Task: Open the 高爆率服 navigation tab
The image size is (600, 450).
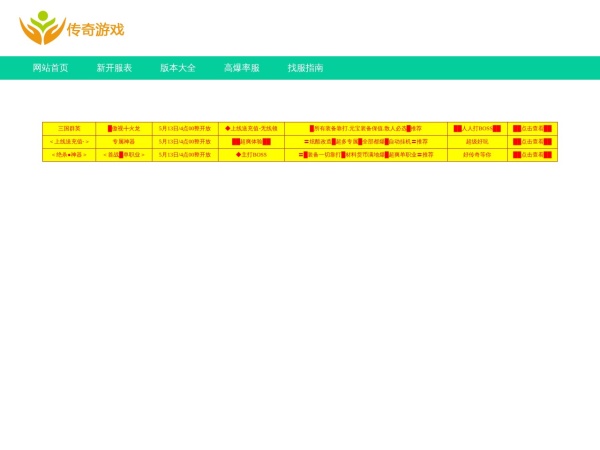Action: click(x=242, y=68)
